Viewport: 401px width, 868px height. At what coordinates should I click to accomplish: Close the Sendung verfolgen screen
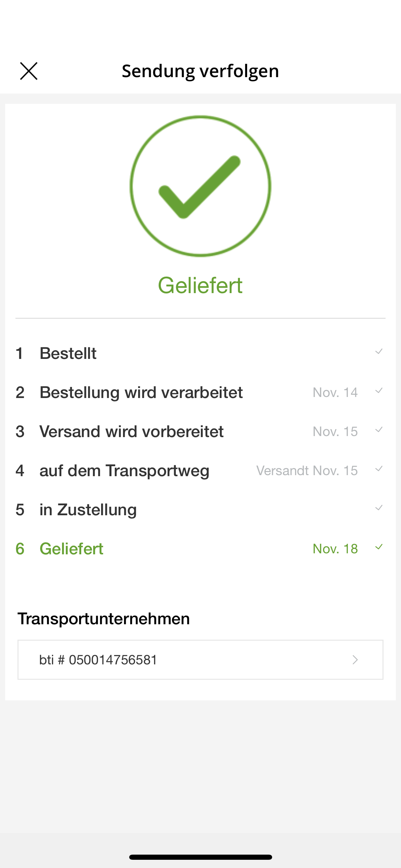tap(29, 71)
